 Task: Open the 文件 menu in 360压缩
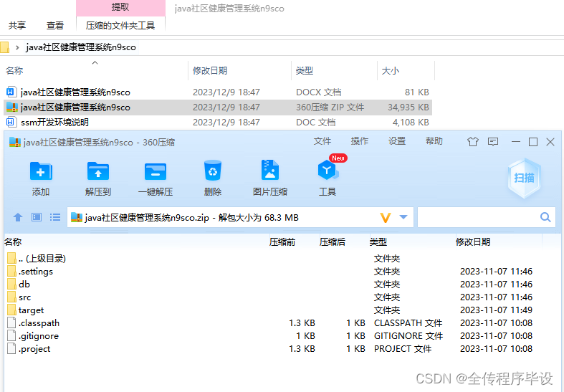[322, 141]
